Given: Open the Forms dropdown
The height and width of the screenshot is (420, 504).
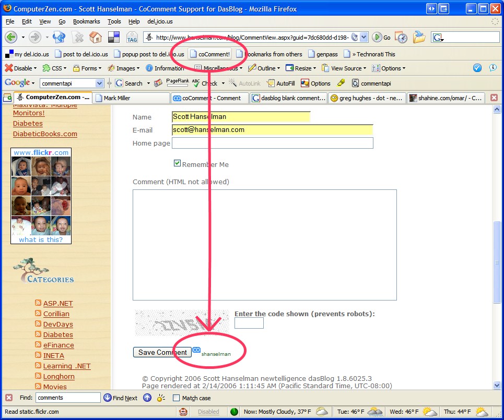Looking at the screenshot, I should [87, 68].
